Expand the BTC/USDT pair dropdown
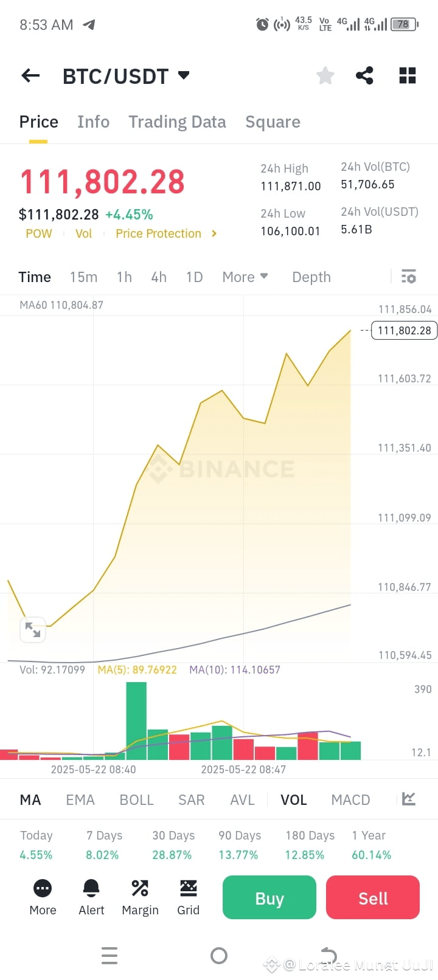Viewport: 438px width, 980px height. pyautogui.click(x=184, y=75)
